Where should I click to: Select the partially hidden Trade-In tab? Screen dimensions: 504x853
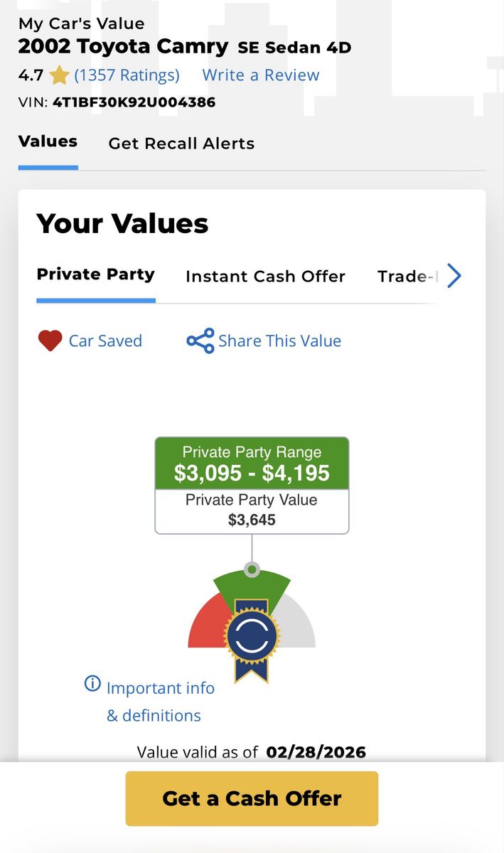[407, 277]
